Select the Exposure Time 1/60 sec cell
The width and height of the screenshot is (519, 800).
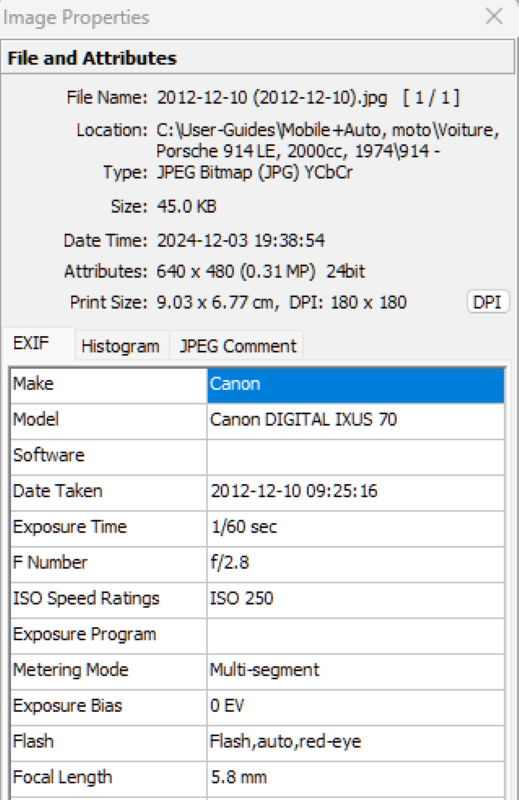356,529
